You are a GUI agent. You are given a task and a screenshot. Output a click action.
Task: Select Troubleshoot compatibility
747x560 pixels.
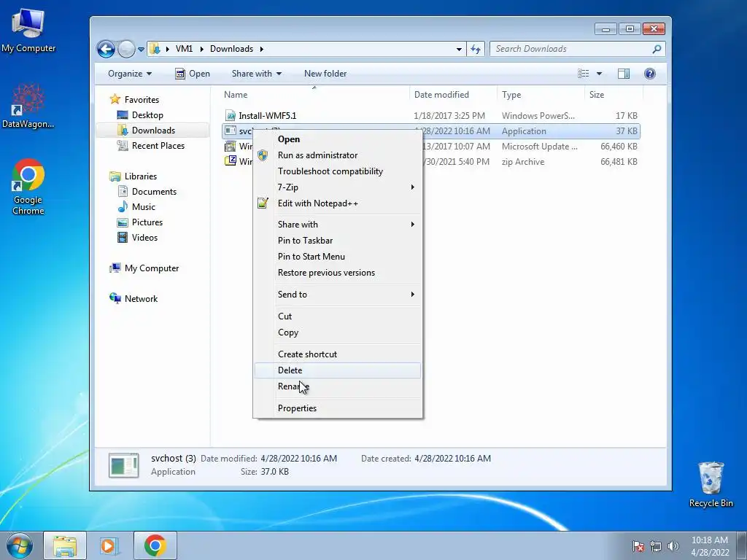pyautogui.click(x=337, y=171)
